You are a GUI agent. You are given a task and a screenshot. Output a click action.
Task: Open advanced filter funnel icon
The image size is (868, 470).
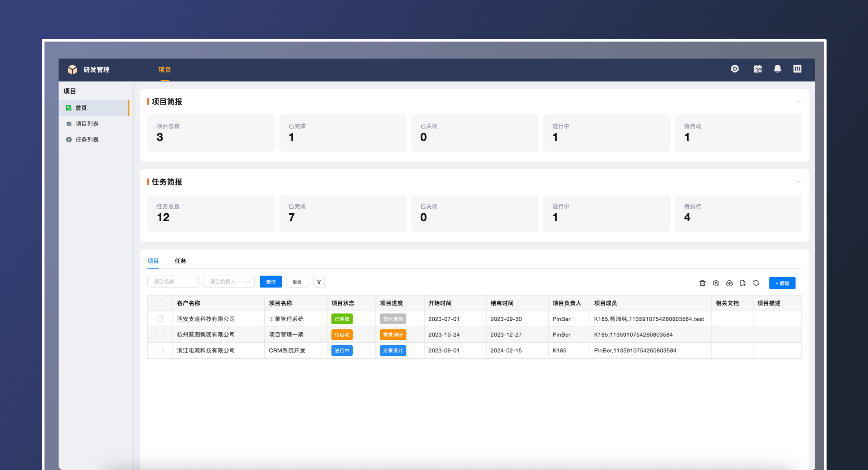pyautogui.click(x=319, y=282)
